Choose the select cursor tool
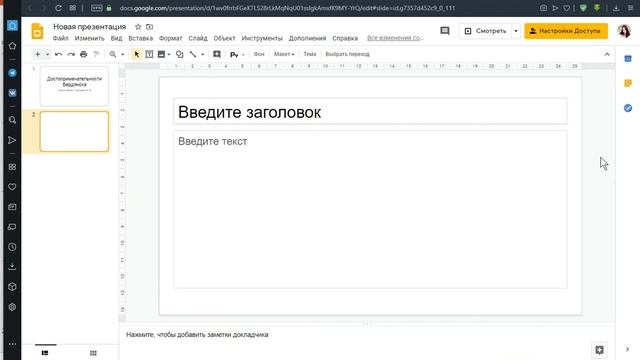The height and width of the screenshot is (360, 640). pyautogui.click(x=137, y=54)
